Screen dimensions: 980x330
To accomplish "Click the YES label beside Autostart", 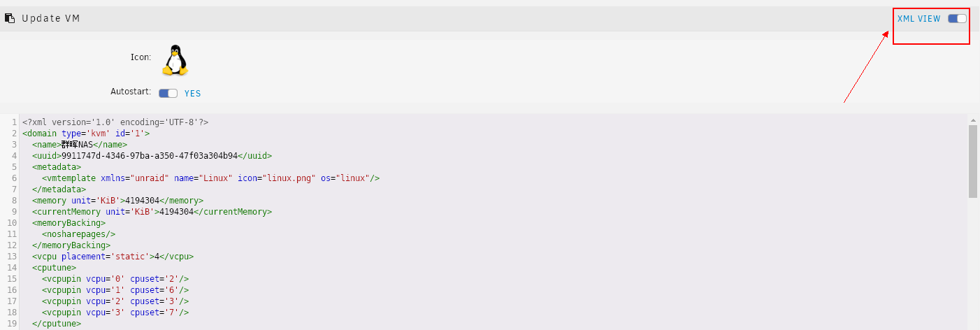I will coord(192,93).
